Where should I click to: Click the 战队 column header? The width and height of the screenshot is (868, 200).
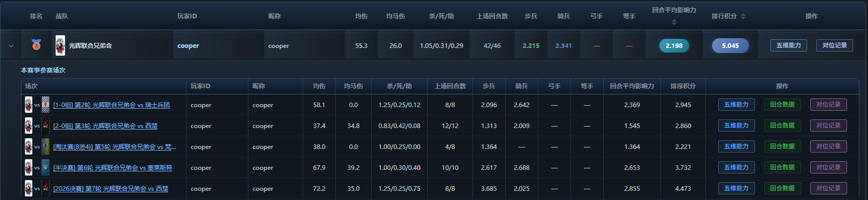tap(62, 16)
